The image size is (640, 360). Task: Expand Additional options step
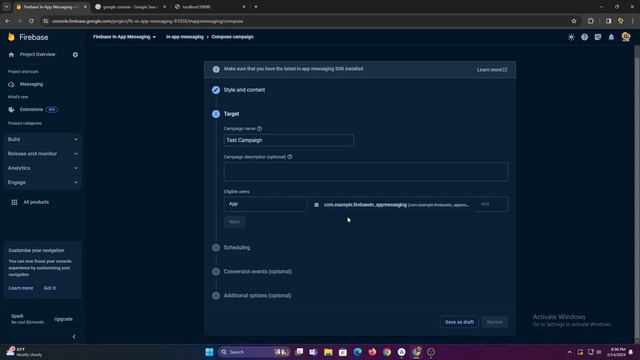(257, 296)
